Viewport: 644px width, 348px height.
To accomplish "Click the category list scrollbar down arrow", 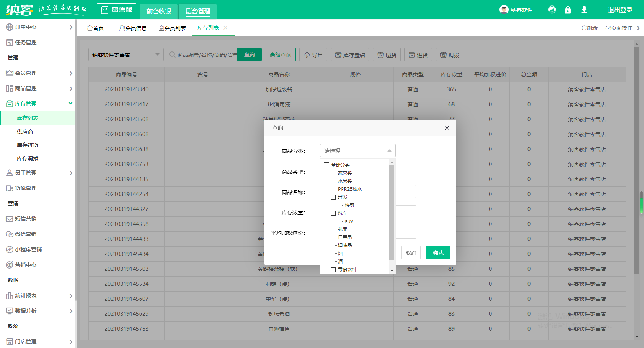I will pyautogui.click(x=392, y=270).
